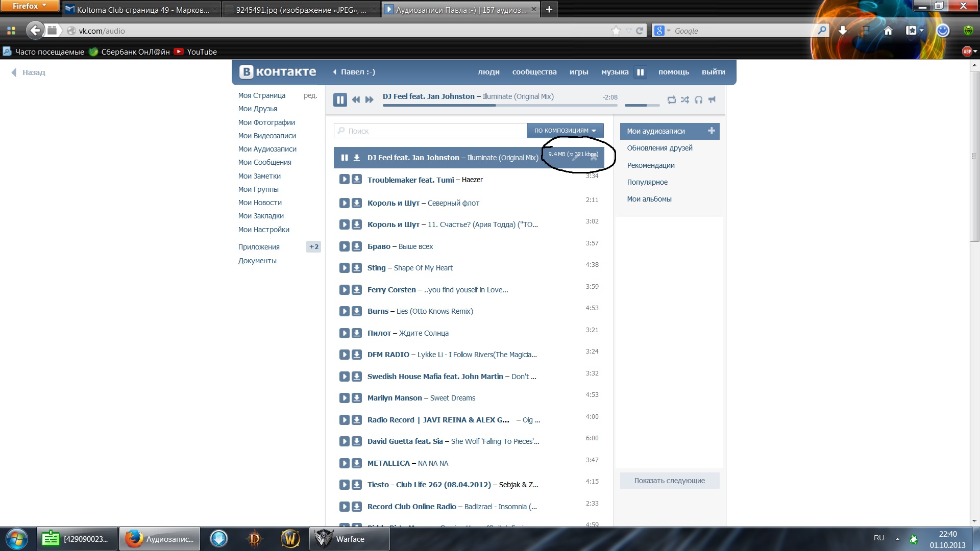Image resolution: width=980 pixels, height=551 pixels.
Task: Open Firefox downloads arrow icon
Action: 843,31
